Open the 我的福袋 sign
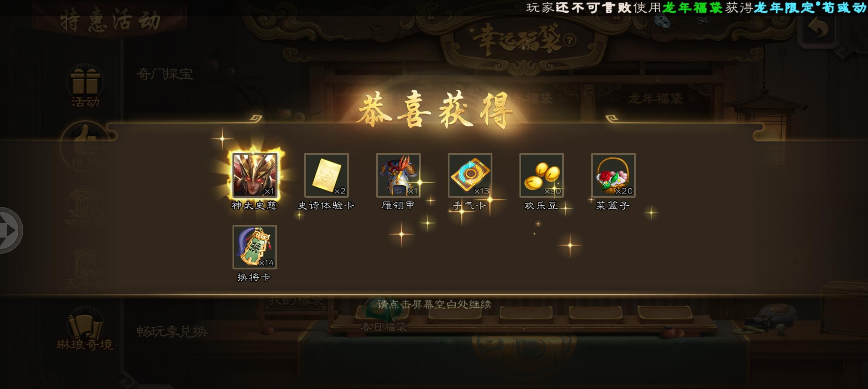868x389 pixels. pos(296,300)
